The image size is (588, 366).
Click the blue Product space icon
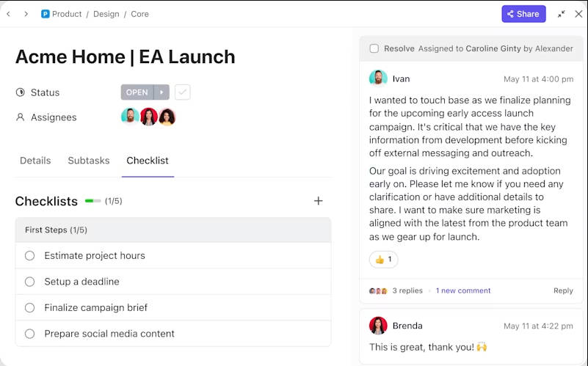click(46, 14)
